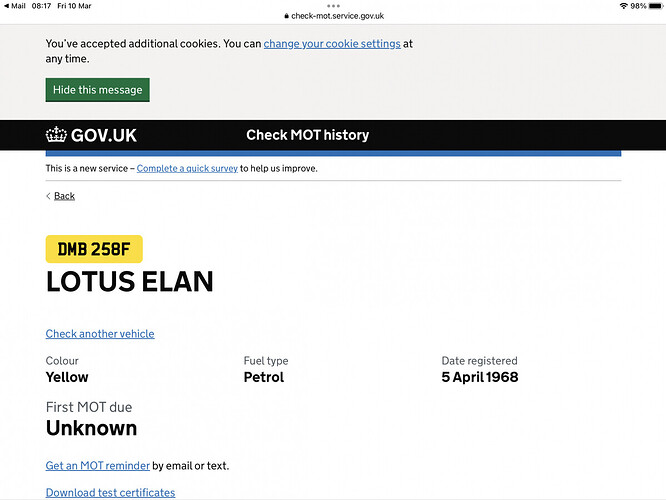
Task: Tap the Wi-Fi status icon
Action: point(623,6)
